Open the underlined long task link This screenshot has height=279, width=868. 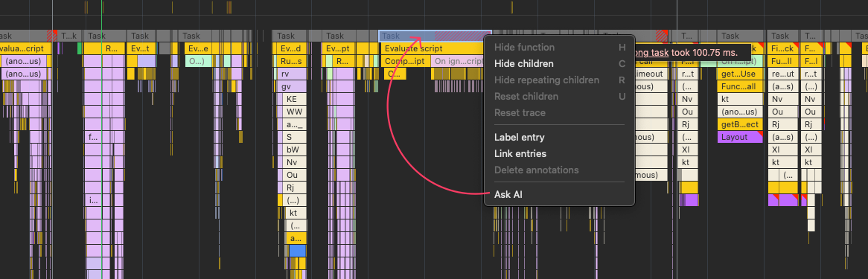651,52
